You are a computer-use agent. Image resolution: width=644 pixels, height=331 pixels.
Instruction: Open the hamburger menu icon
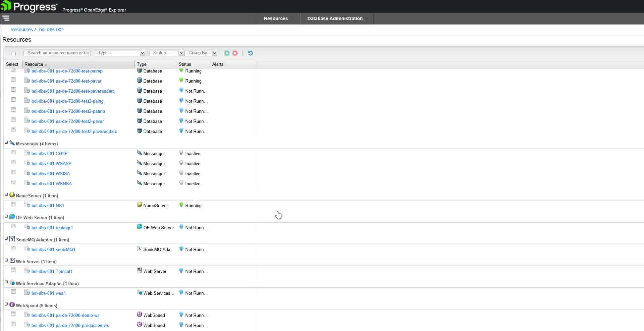pyautogui.click(x=6, y=18)
